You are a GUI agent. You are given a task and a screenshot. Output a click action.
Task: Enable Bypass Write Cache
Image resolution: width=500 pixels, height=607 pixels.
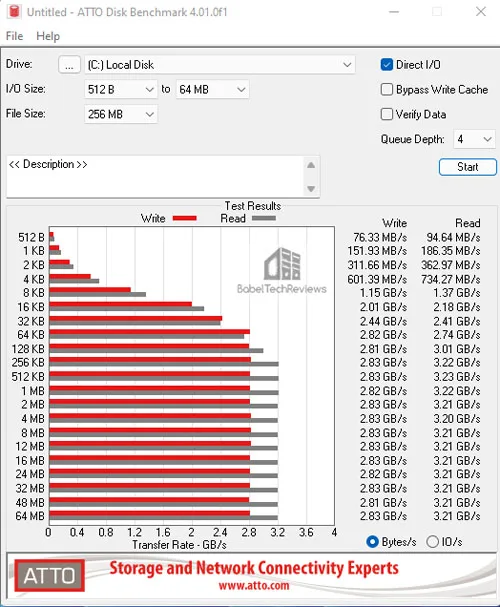pyautogui.click(x=387, y=89)
